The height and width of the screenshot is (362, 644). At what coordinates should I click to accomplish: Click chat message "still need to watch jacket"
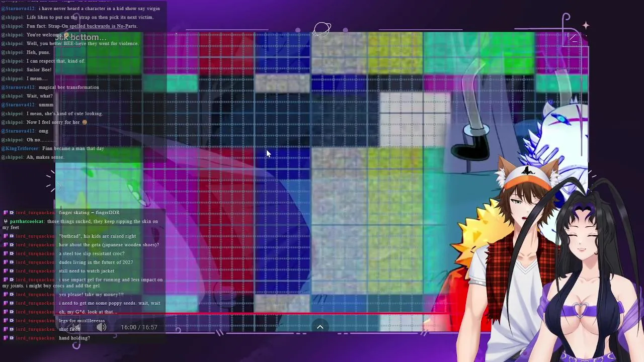(x=87, y=271)
